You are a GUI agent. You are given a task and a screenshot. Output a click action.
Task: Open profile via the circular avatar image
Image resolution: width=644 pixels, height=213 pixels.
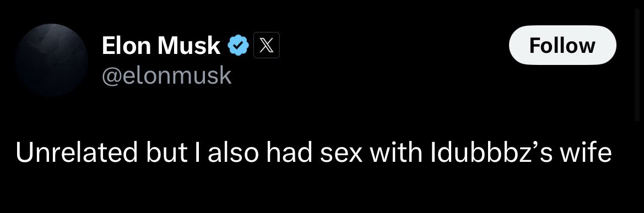point(52,60)
